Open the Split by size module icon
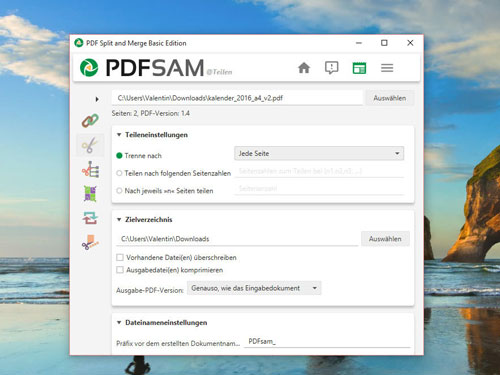The width and height of the screenshot is (500, 375). [x=90, y=242]
